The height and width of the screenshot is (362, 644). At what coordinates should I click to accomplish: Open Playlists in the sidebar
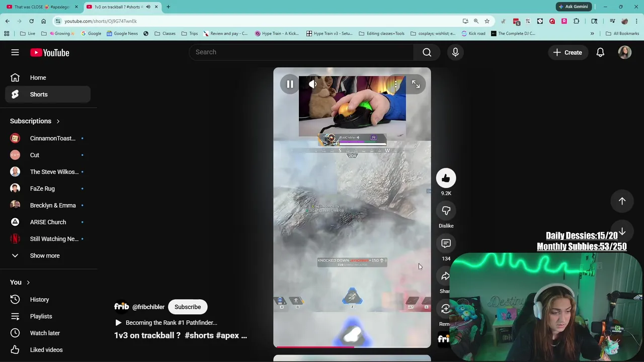pos(48,316)
